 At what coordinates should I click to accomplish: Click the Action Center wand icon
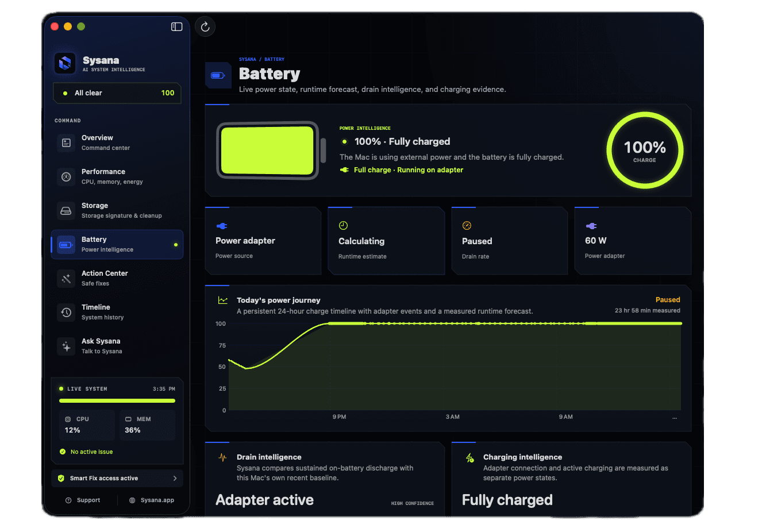click(66, 279)
